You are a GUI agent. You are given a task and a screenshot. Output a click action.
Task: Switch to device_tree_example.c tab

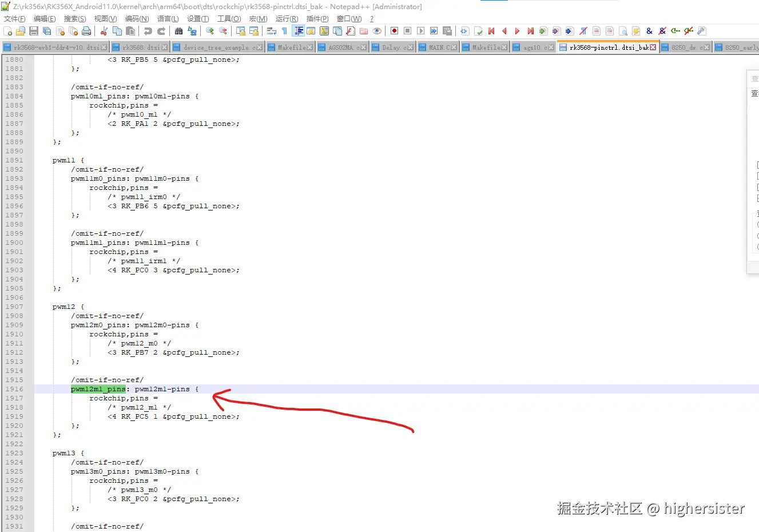(x=218, y=47)
